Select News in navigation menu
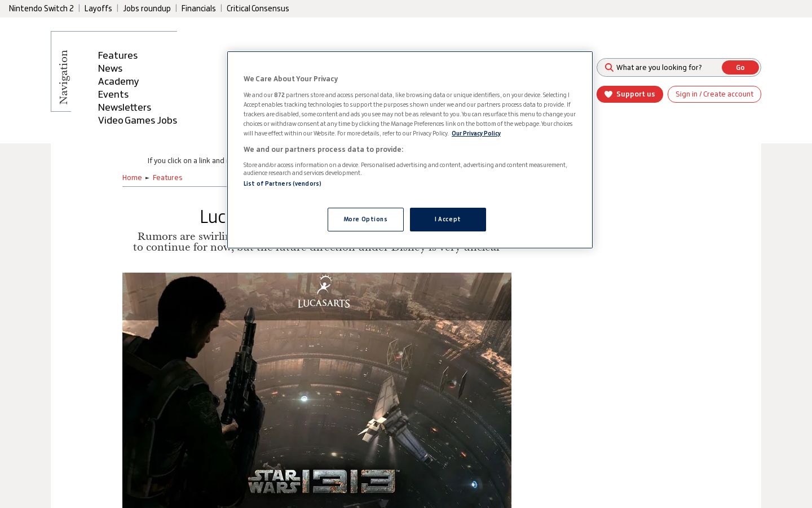The image size is (812, 508). point(110,68)
